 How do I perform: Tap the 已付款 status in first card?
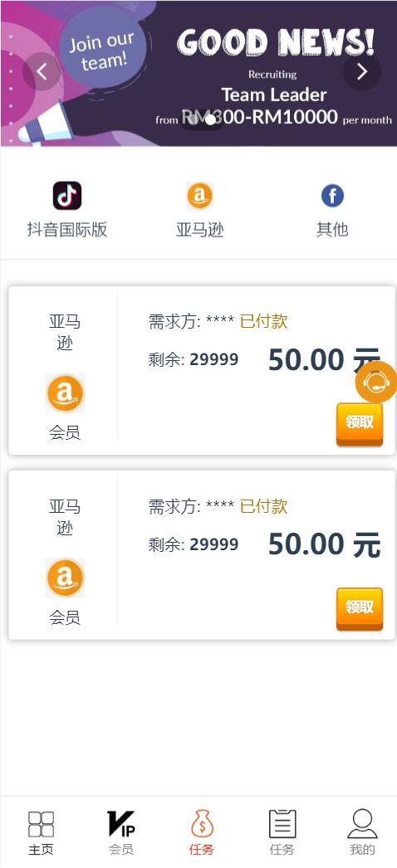[263, 321]
